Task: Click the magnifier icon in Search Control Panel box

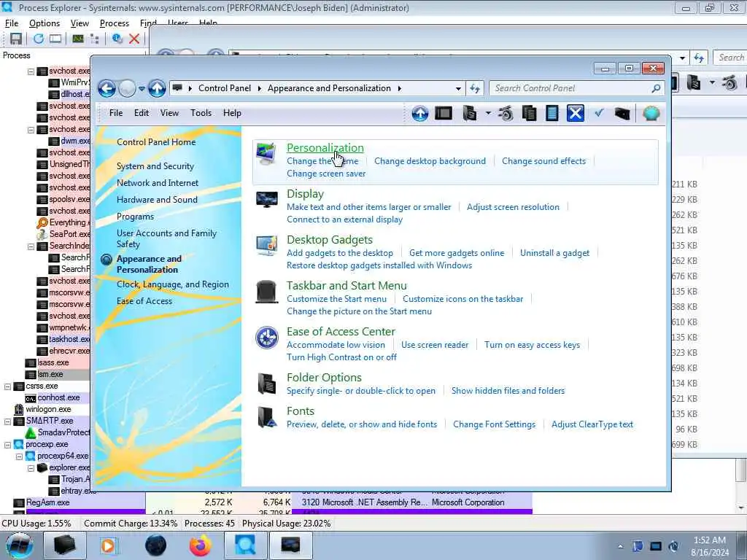Action: [x=656, y=88]
